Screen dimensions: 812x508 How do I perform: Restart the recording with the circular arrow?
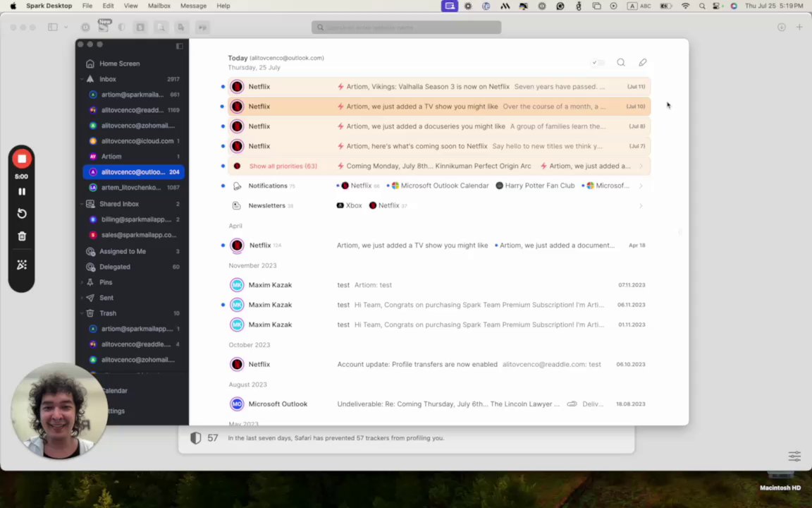pos(22,214)
